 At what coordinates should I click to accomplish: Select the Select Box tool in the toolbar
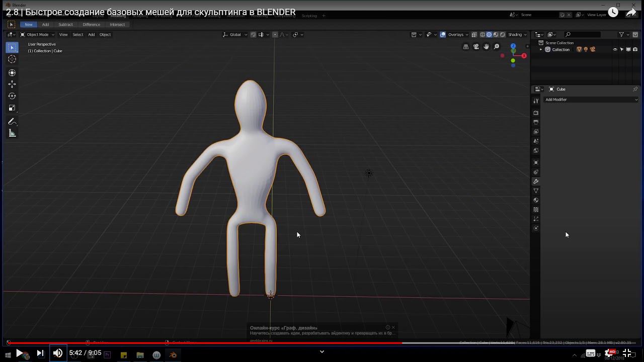point(12,47)
